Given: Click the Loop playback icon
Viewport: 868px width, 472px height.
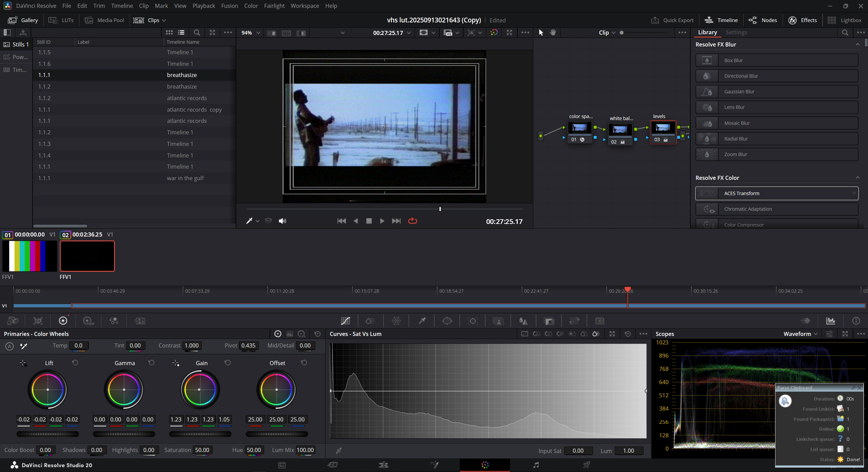Looking at the screenshot, I should point(412,221).
